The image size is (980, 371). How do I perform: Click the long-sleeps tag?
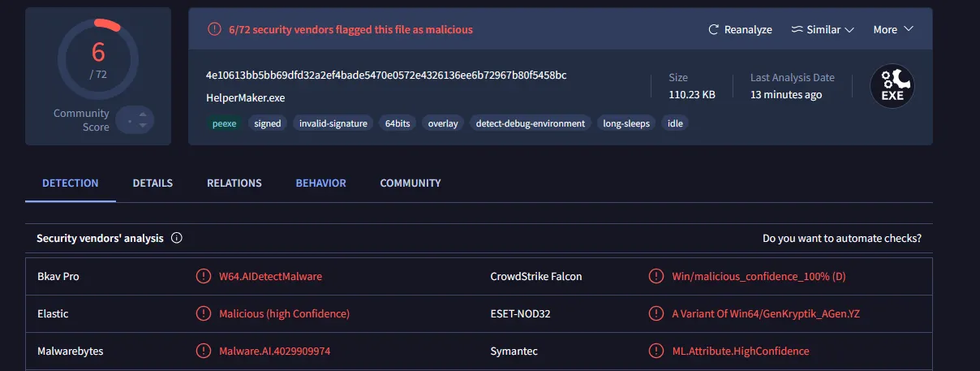coord(626,123)
